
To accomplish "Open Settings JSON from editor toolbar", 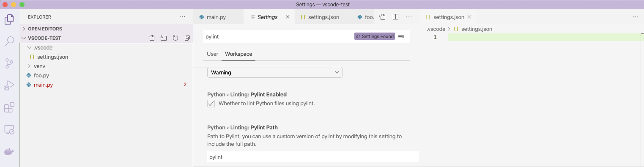I will coord(382,17).
